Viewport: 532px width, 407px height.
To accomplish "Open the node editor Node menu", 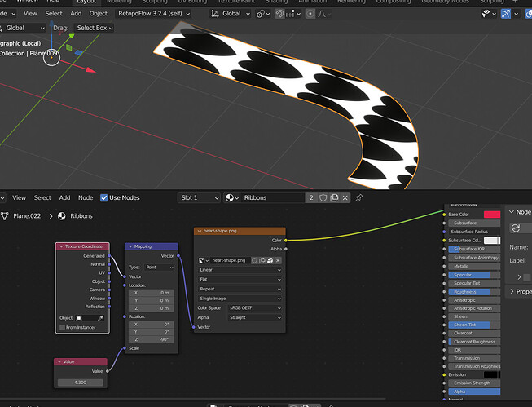I will pyautogui.click(x=86, y=197).
